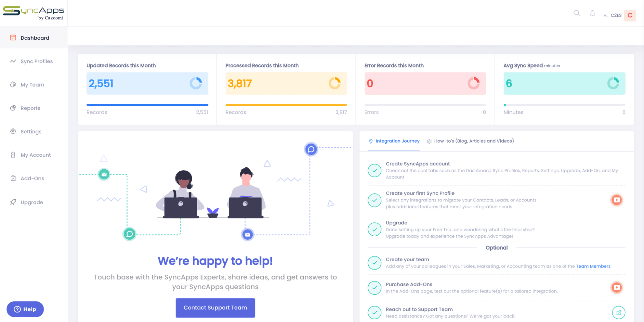Go to Dashboard in the sidebar

[34, 38]
